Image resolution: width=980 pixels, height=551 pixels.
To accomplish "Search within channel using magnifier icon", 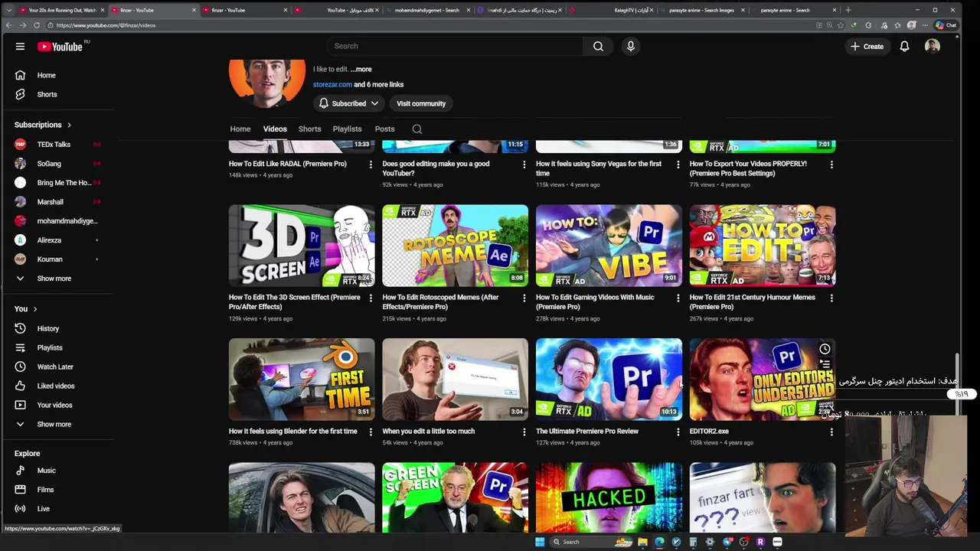I will pos(417,129).
